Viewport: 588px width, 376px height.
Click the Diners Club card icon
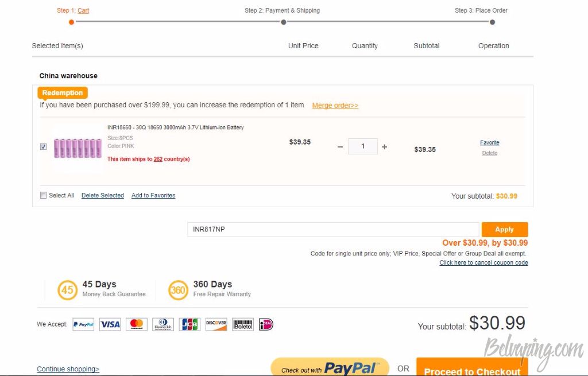pos(163,324)
